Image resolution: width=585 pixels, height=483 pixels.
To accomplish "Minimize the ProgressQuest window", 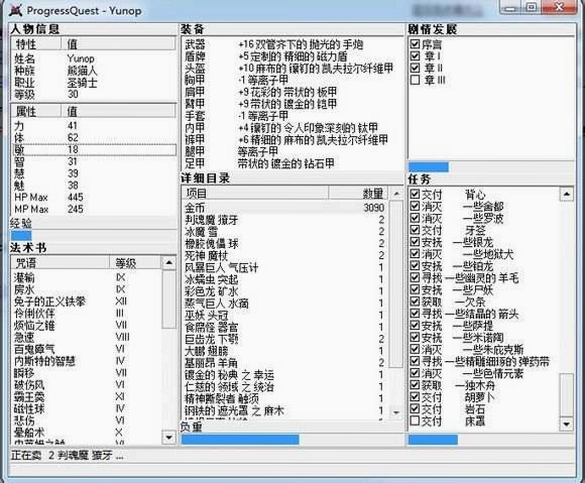I will pyautogui.click(x=512, y=7).
